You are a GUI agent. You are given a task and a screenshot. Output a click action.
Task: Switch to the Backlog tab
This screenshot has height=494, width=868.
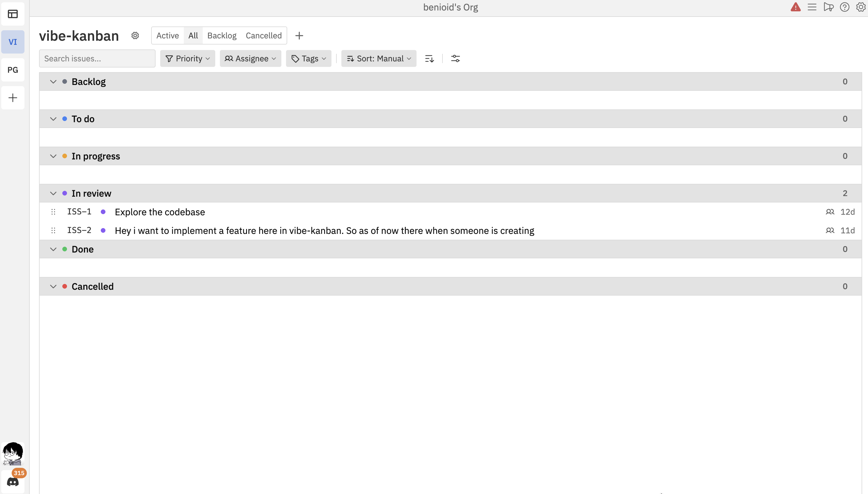click(x=222, y=35)
